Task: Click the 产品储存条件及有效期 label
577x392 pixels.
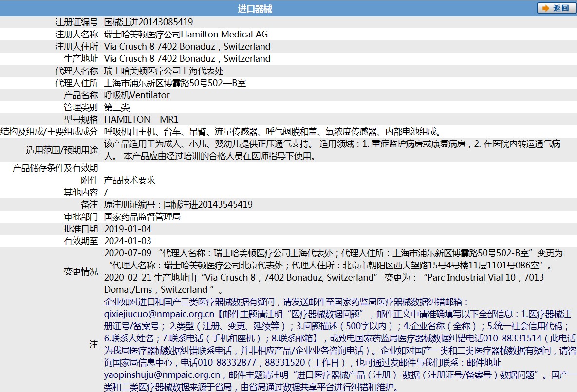Action: (55, 168)
